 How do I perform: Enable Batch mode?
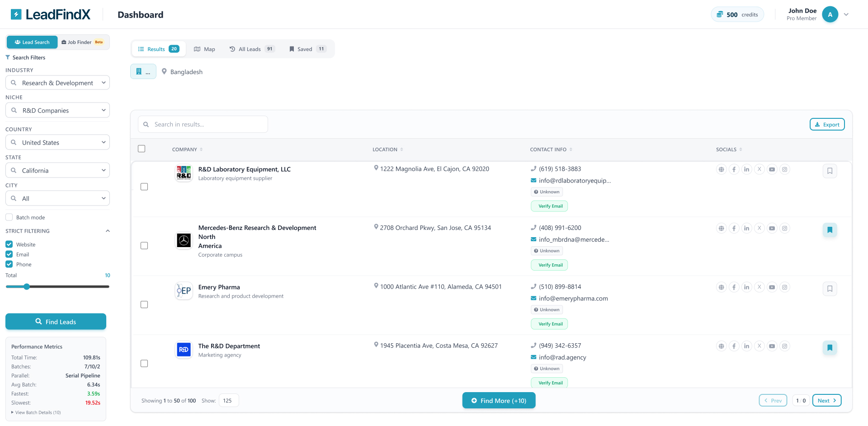point(9,217)
